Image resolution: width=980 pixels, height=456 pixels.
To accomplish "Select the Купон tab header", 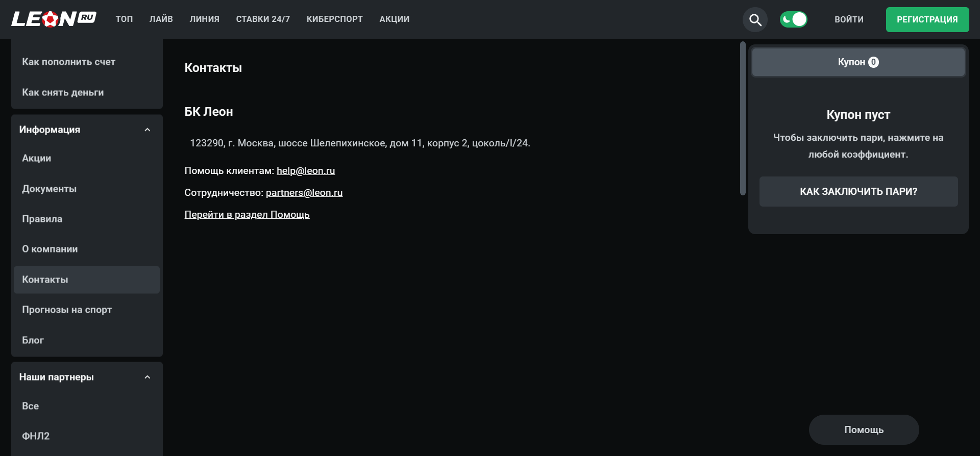I will (859, 62).
